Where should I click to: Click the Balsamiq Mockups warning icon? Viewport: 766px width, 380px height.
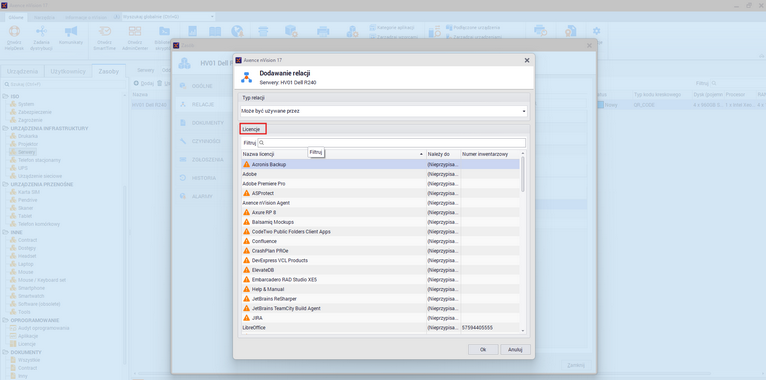click(x=246, y=222)
